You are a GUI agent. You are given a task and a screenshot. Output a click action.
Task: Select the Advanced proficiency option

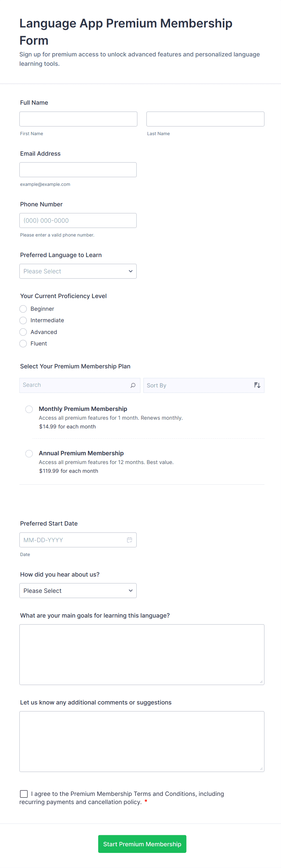(23, 332)
